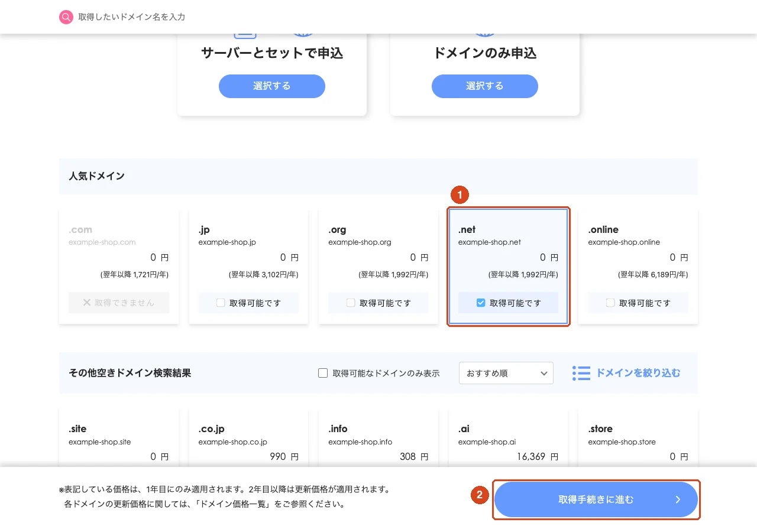Check the .jp 取得可能です checkbox
Screen dimensions: 757x532
pyautogui.click(x=221, y=303)
